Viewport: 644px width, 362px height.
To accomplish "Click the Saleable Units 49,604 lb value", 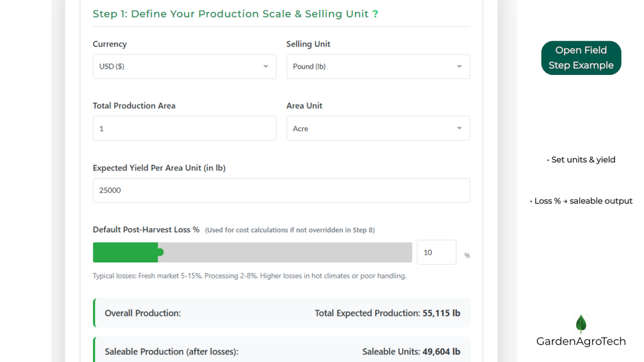I will click(x=441, y=352).
